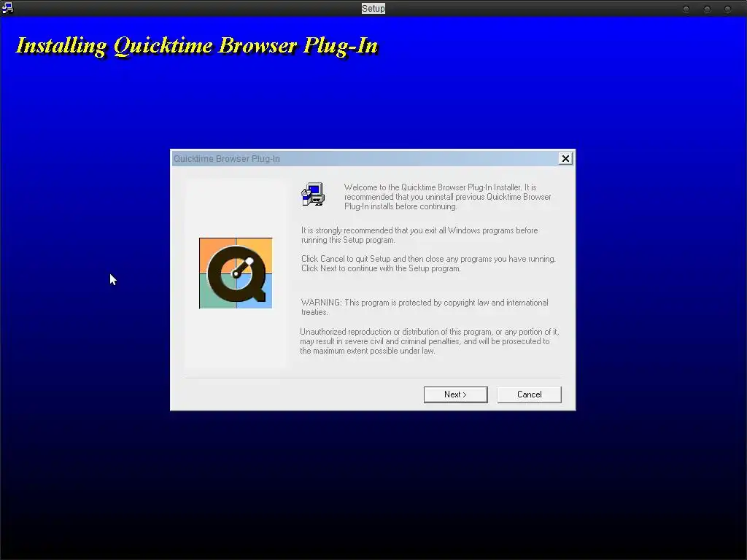Click the Next button to continue setup

[x=455, y=394]
